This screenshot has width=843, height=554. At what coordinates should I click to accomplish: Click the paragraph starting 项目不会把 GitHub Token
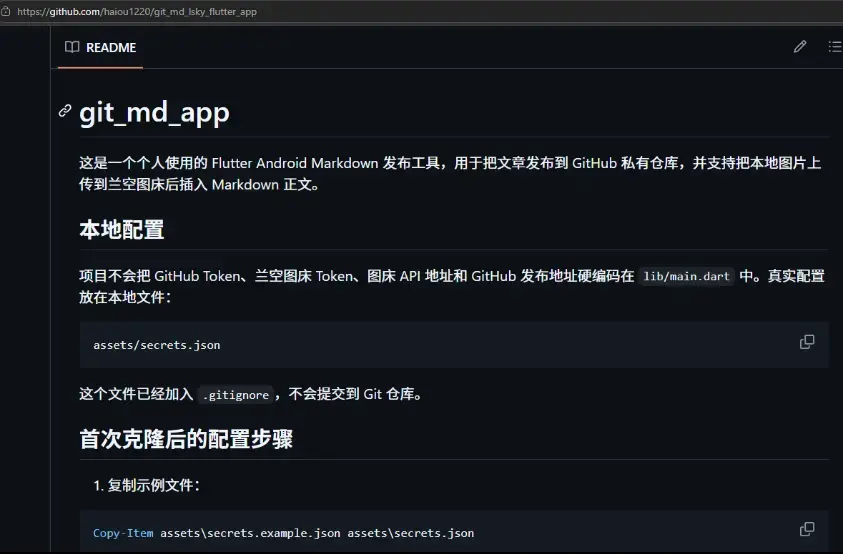pos(452,287)
